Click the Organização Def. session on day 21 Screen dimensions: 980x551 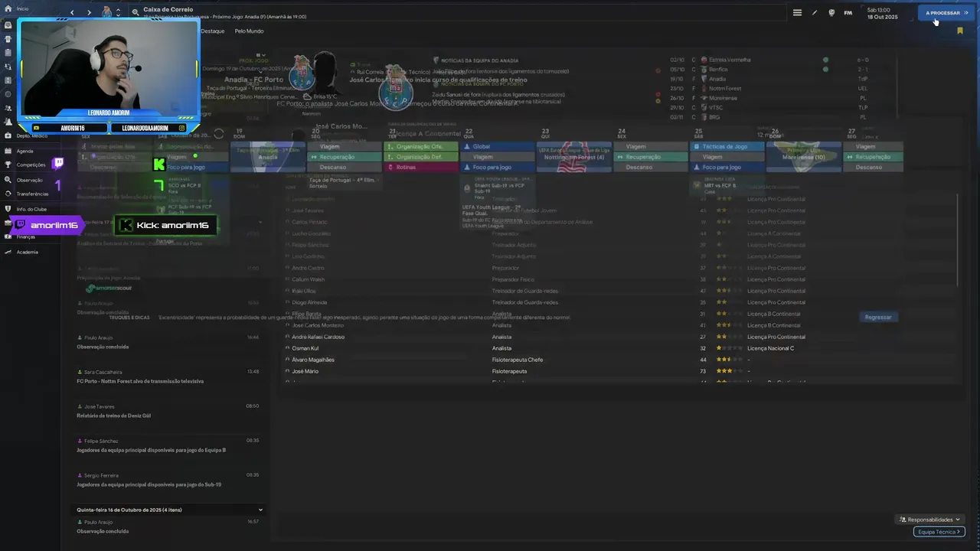pos(420,157)
